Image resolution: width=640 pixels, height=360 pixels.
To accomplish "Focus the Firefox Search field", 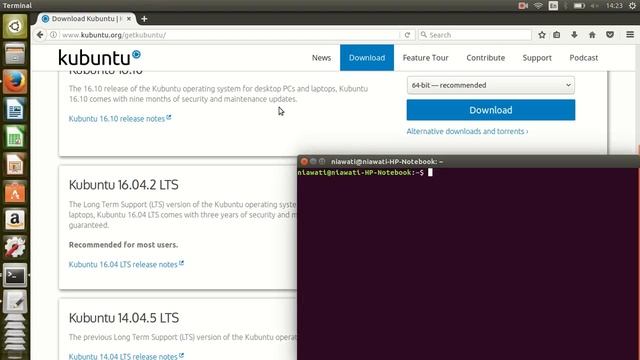I will 475,35.
